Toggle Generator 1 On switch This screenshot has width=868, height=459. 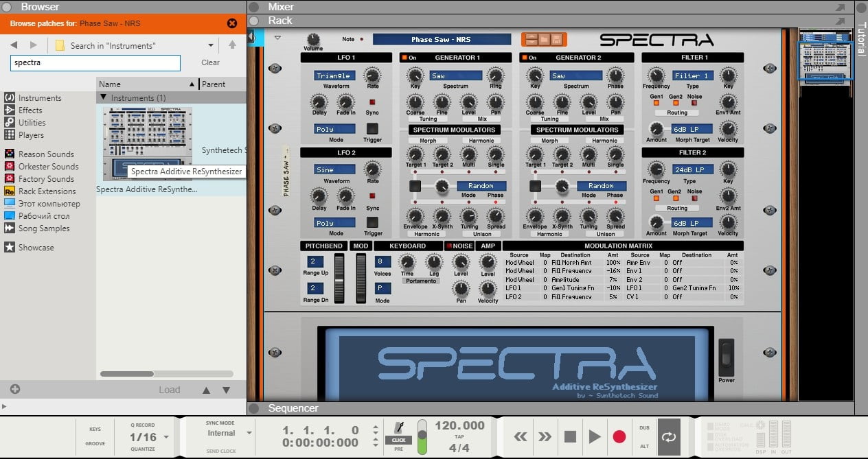[x=404, y=58]
